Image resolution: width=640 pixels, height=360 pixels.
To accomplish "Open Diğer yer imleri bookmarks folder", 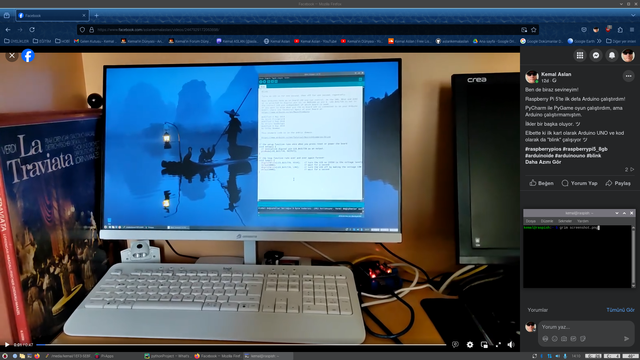I will click(x=621, y=41).
